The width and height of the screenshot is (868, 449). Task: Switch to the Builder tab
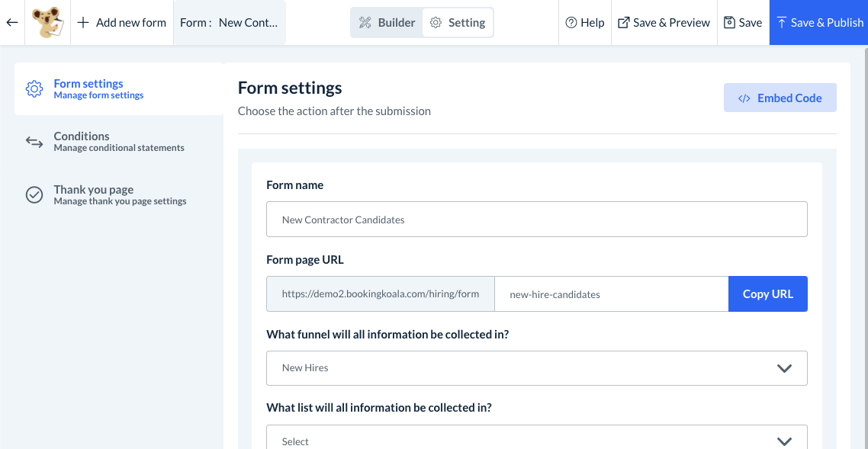pos(387,23)
